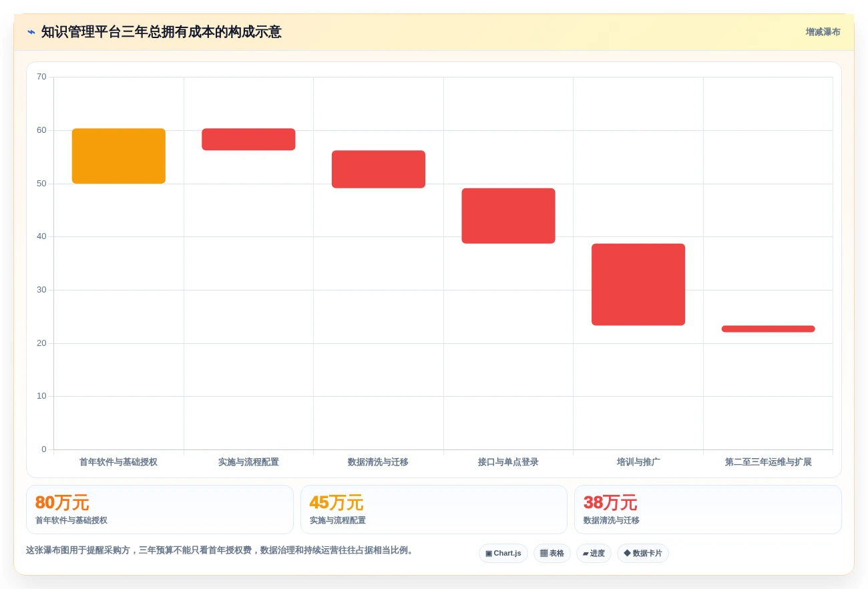Click the 增减瀑布 label in header
Viewport: 868px width, 589px height.
(823, 32)
